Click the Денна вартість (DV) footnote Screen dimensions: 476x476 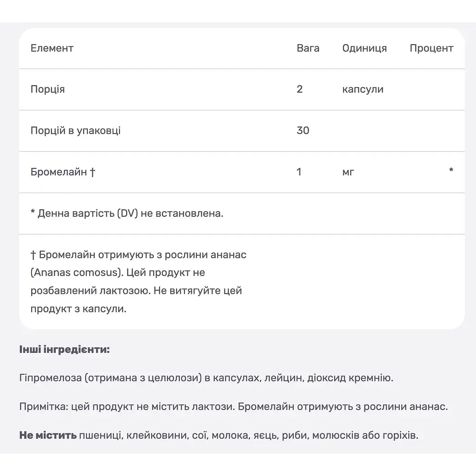(x=127, y=213)
